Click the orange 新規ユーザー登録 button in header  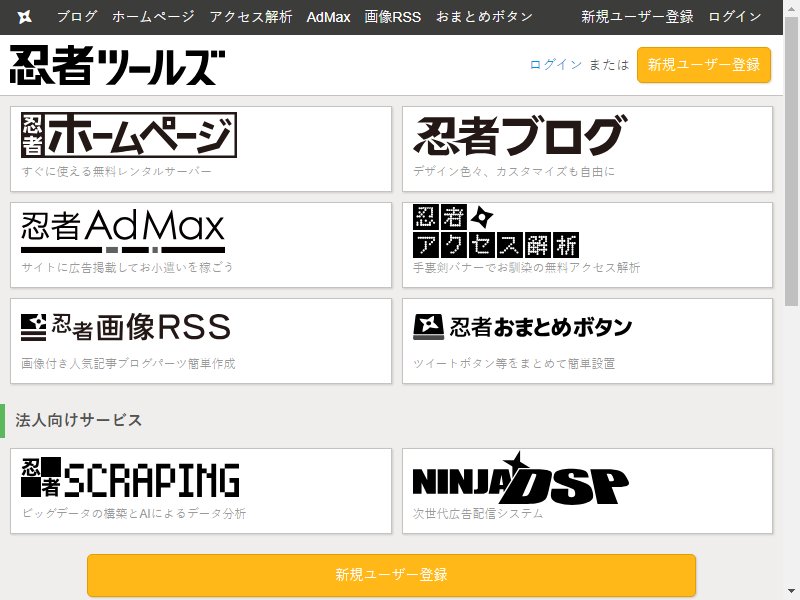(704, 65)
